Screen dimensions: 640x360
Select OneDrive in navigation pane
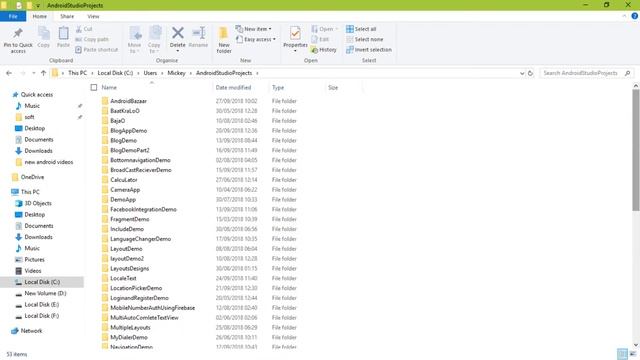32,177
